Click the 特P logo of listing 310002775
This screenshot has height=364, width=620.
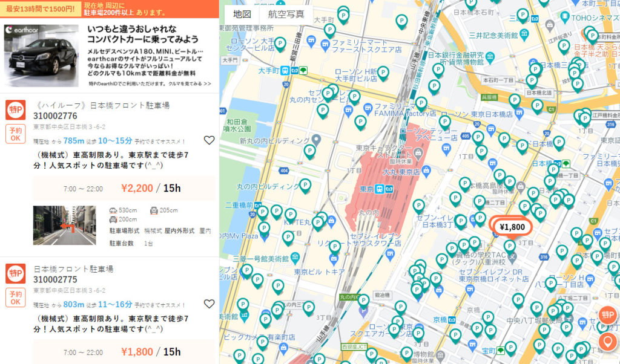(15, 273)
